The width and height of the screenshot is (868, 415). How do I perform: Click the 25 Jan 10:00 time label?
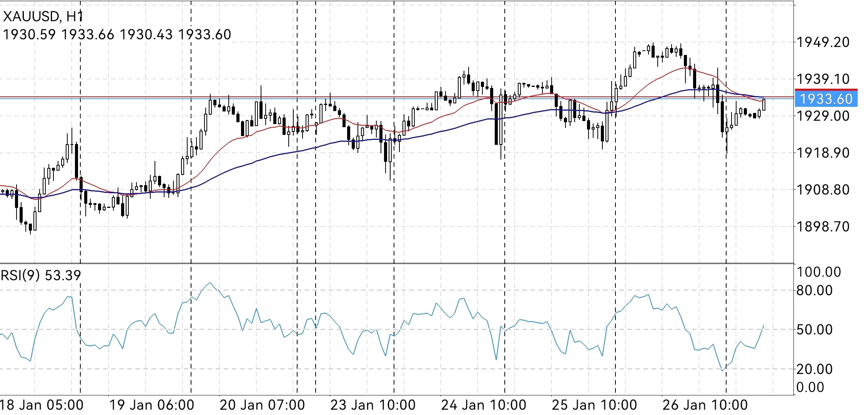pyautogui.click(x=595, y=405)
